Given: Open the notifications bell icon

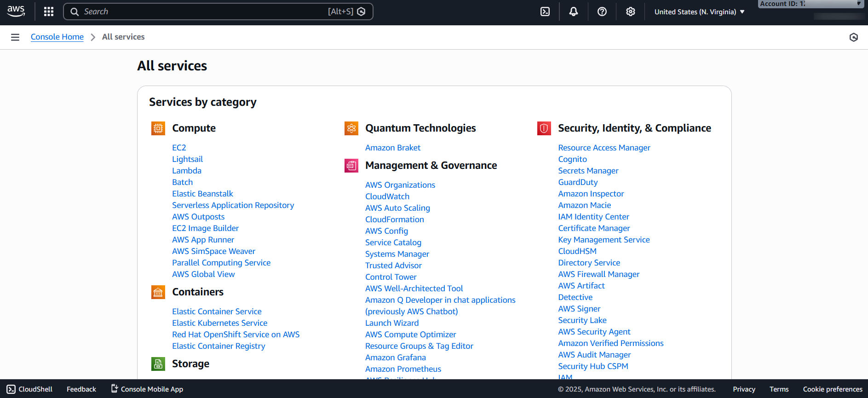Looking at the screenshot, I should coord(574,12).
